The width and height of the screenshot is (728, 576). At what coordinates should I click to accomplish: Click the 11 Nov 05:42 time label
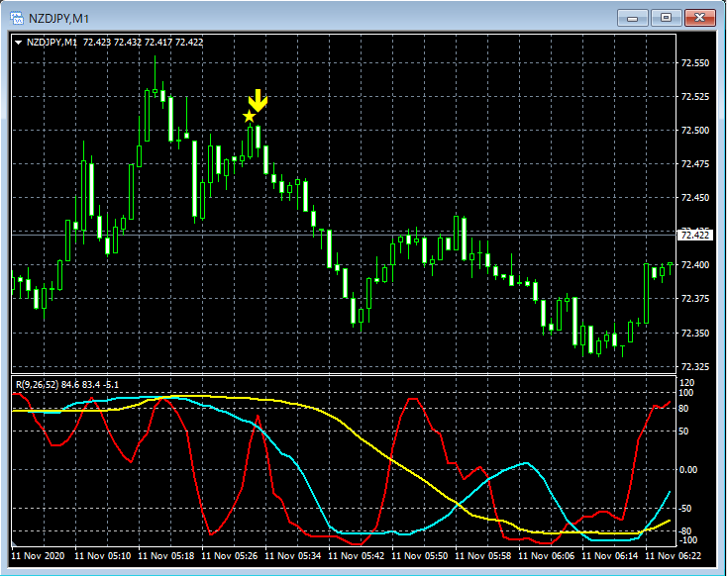357,555
